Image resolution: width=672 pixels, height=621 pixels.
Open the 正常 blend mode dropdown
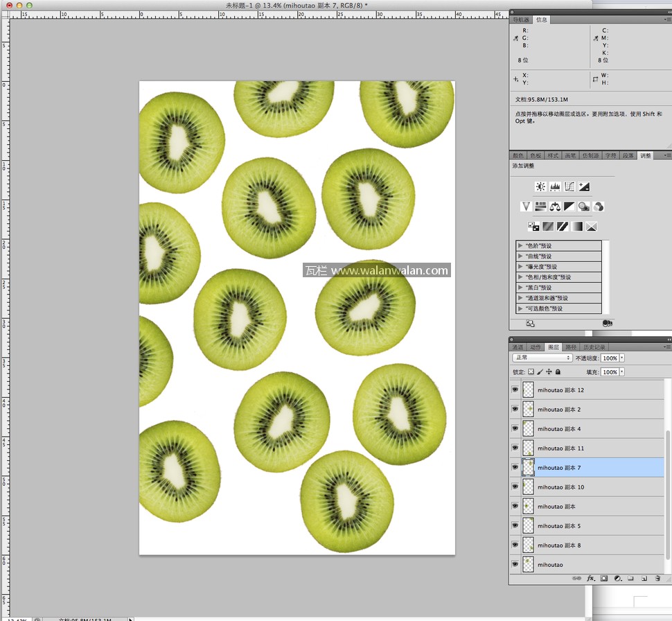[542, 358]
